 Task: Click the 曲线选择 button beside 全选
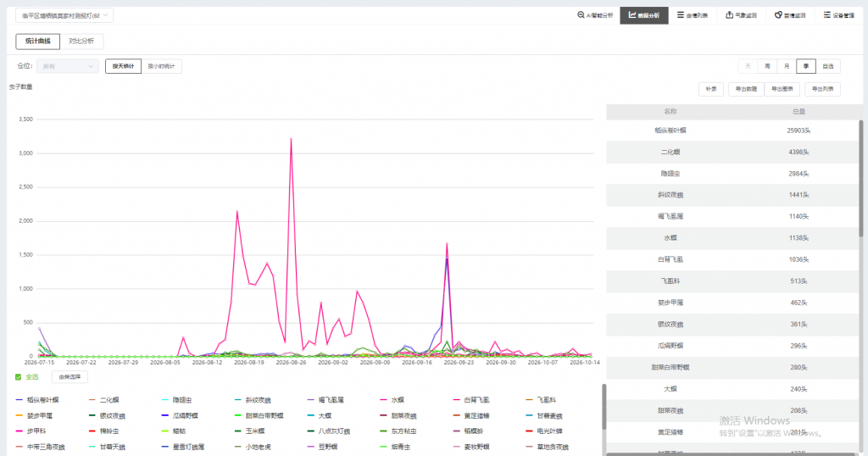70,377
